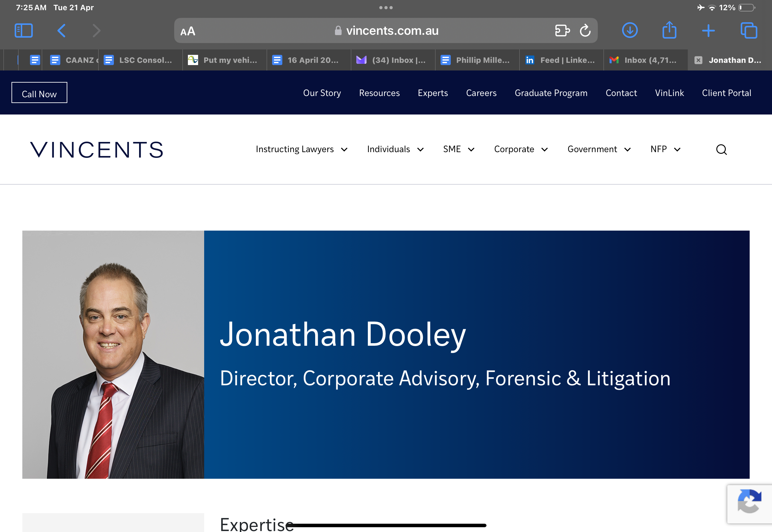Screen dimensions: 772x532
Task: Show the tab overview icon
Action: click(x=748, y=31)
